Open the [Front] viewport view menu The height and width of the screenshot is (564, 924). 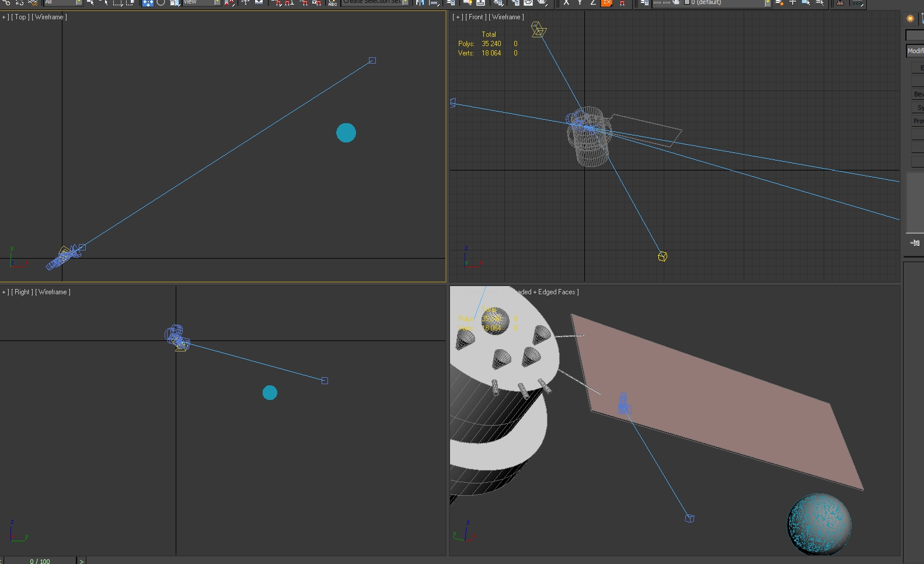[x=476, y=17]
